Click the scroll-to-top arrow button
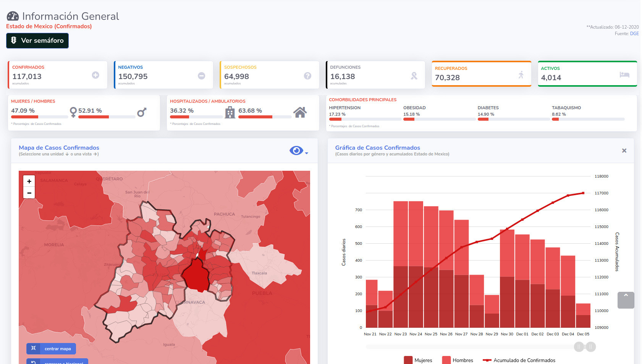Viewport: 642px width, 364px height. pyautogui.click(x=626, y=300)
